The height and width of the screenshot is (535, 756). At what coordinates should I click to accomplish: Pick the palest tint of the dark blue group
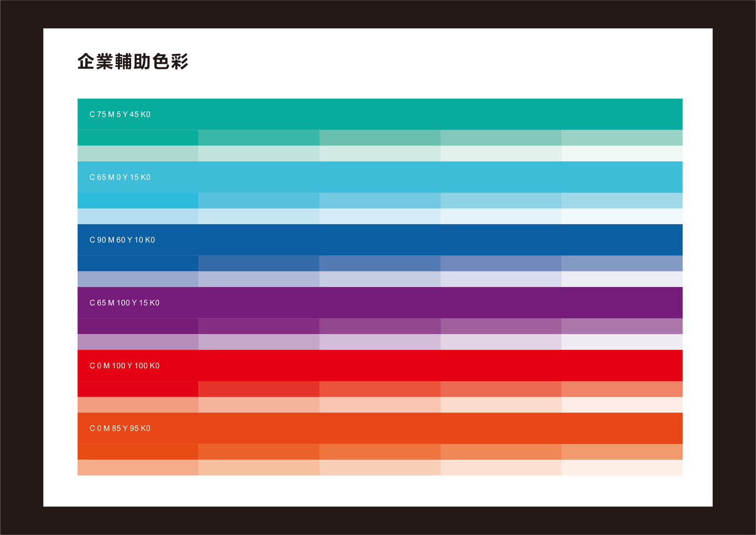622,279
